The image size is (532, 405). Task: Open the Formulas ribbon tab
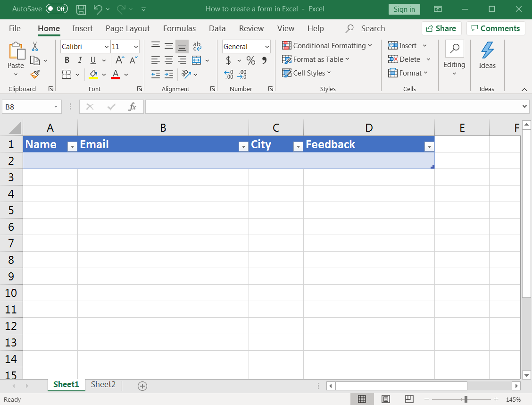pos(178,28)
